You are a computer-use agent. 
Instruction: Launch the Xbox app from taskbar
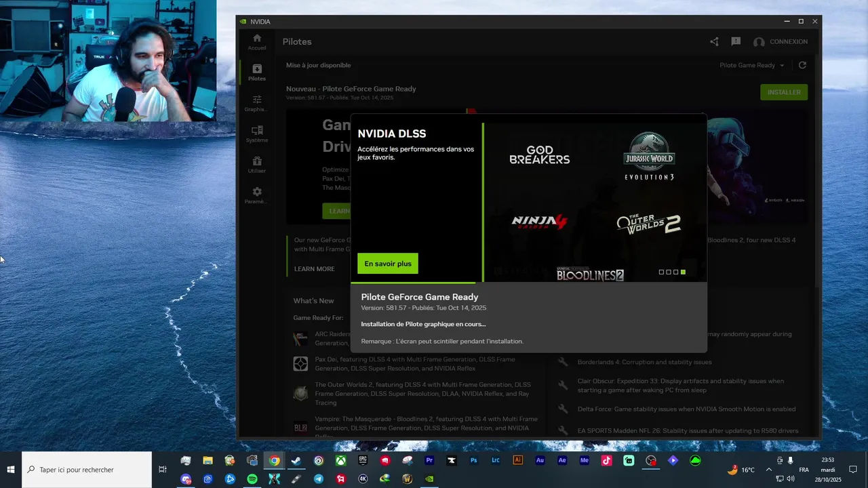pos(341,461)
